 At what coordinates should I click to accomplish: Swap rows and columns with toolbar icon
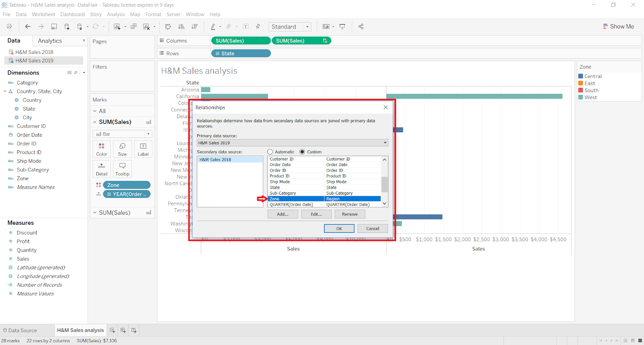pos(168,27)
